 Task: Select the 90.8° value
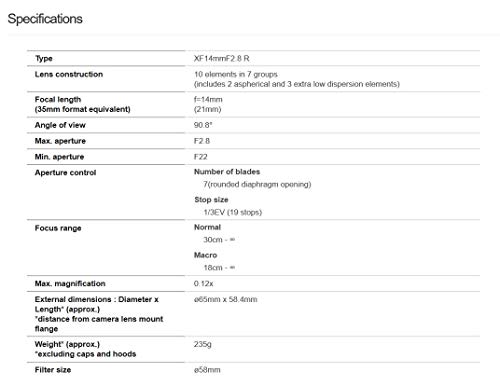point(203,125)
